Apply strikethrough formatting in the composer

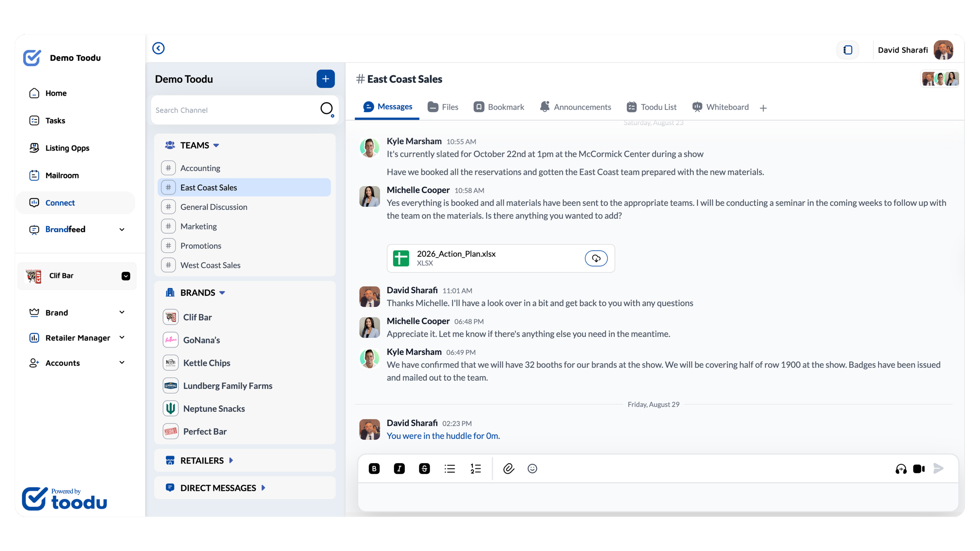click(425, 468)
